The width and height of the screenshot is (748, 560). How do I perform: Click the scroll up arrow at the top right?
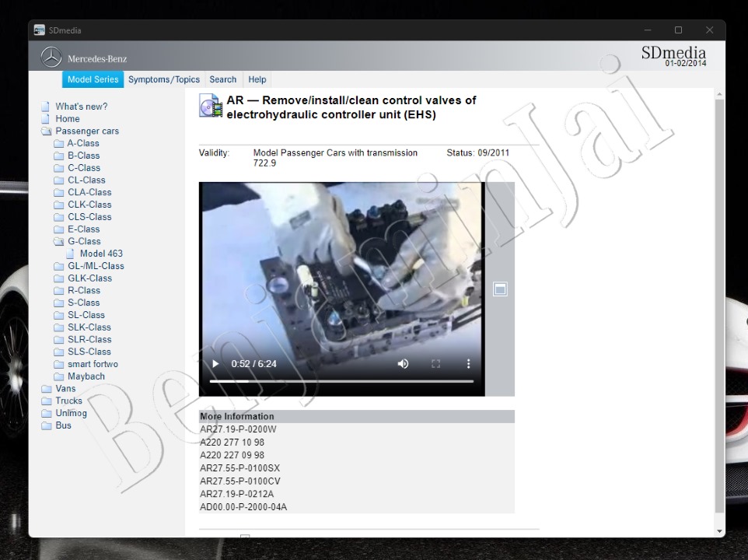719,94
